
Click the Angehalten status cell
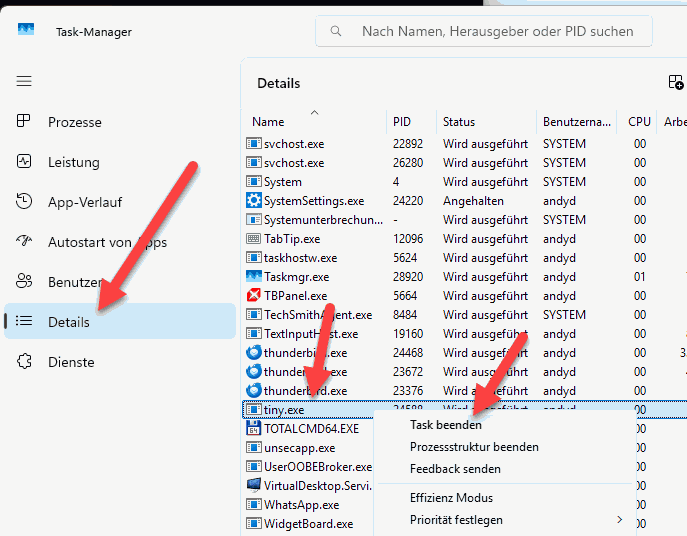(x=473, y=200)
